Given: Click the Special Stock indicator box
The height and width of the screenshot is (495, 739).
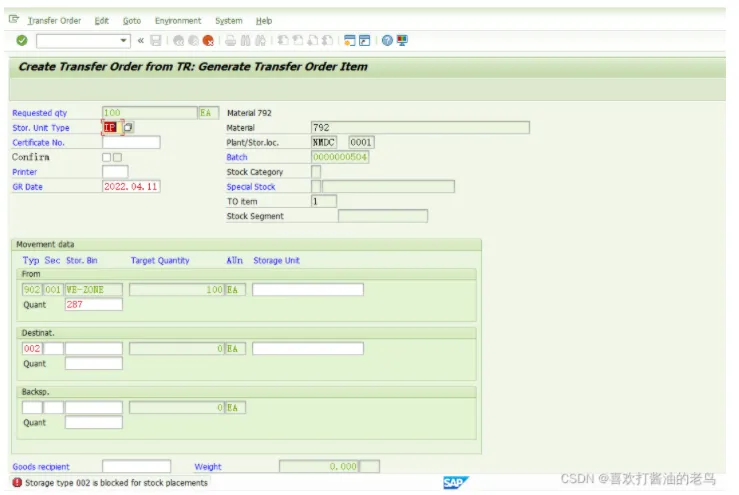Looking at the screenshot, I should click(316, 187).
